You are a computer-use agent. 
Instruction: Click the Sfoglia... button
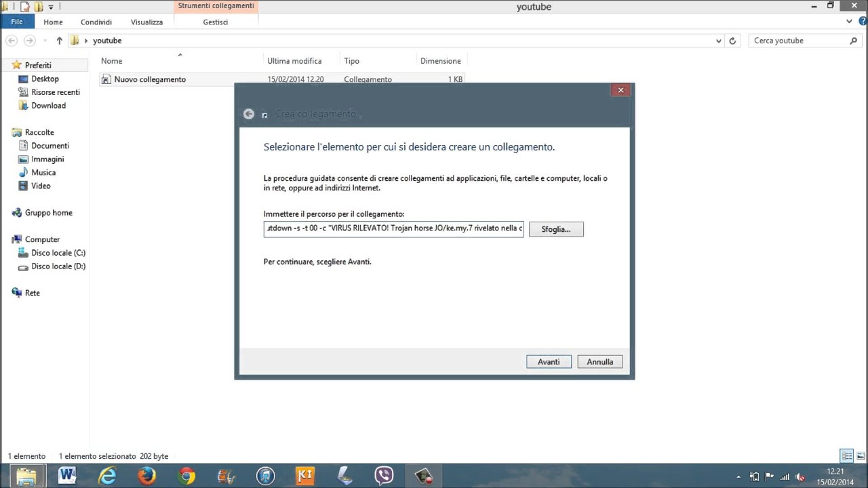(556, 229)
